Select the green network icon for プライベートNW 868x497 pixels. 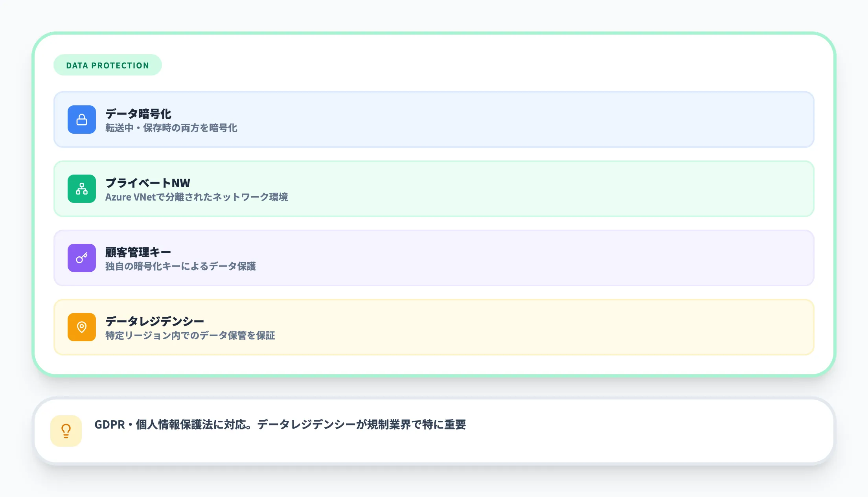point(81,189)
